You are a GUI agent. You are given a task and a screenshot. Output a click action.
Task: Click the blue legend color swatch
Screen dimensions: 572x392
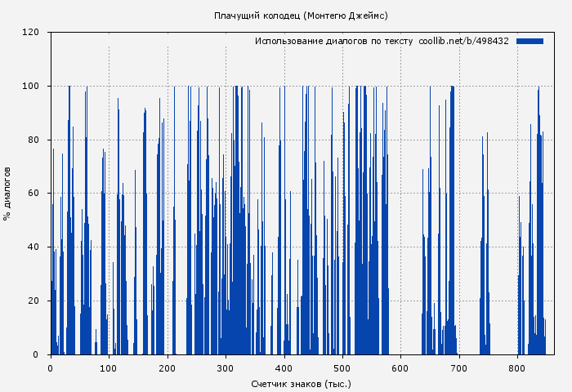tap(530, 41)
